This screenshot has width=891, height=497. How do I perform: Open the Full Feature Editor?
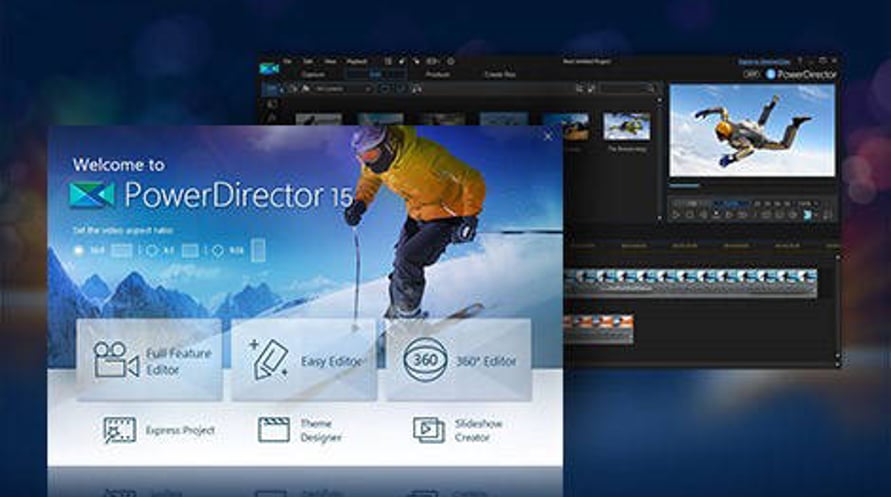149,360
